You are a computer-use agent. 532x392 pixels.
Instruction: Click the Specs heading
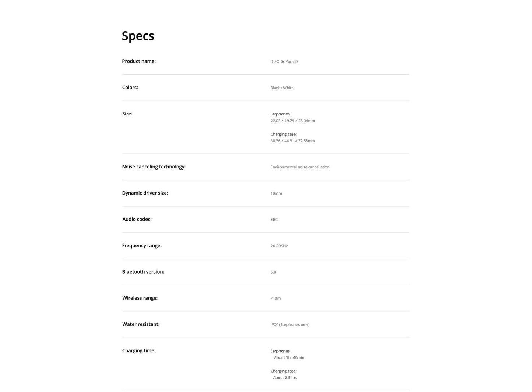pos(138,36)
